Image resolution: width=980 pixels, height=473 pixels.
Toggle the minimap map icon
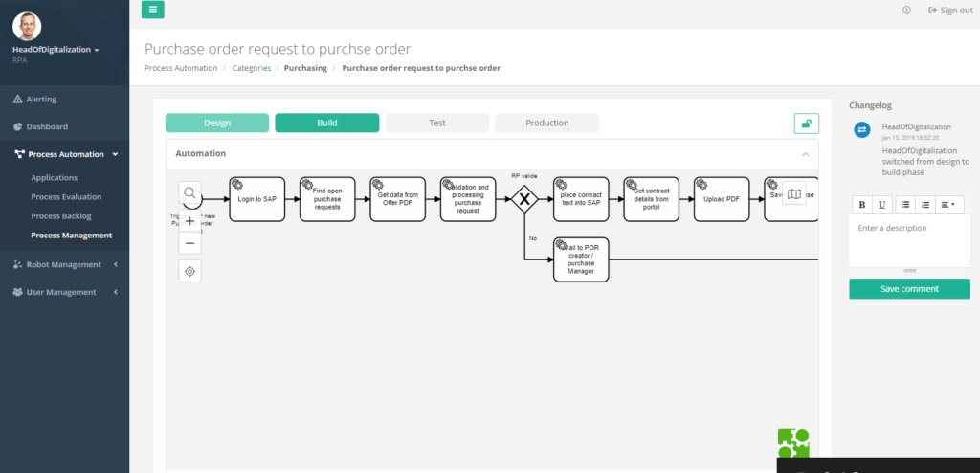(793, 193)
